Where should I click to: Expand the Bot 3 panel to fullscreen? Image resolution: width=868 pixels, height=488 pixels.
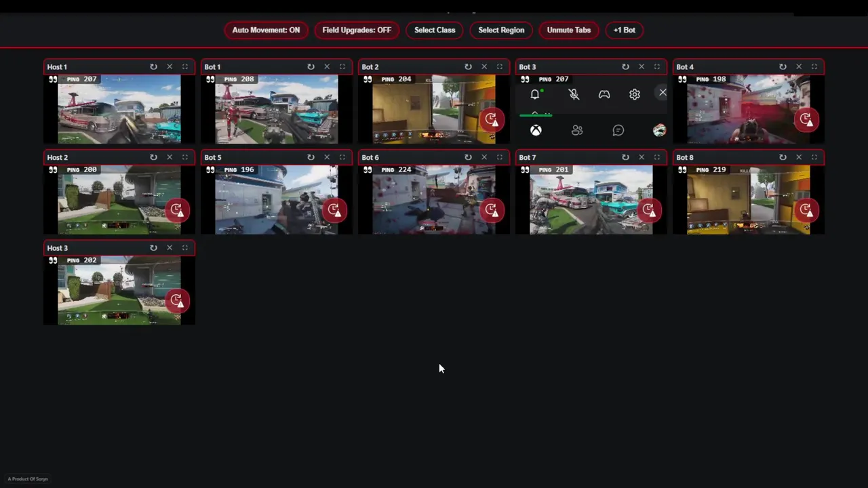(657, 66)
